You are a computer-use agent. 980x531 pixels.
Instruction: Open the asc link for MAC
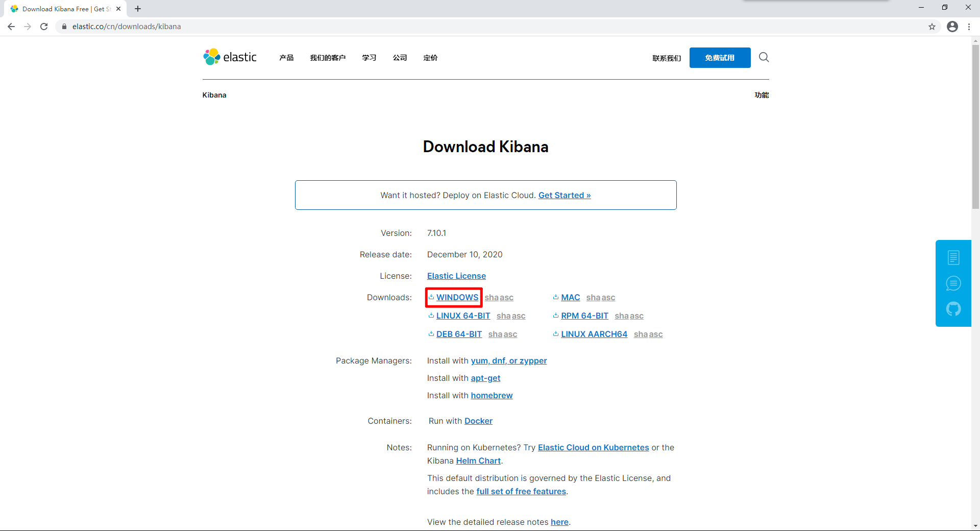coord(608,297)
